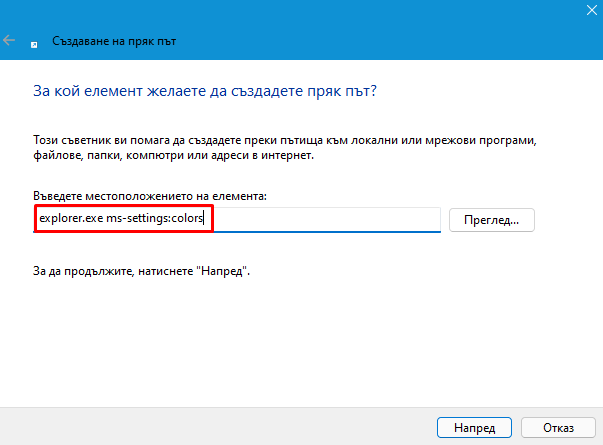The width and height of the screenshot is (603, 445).
Task: Close the shortcut creation wizard window
Action: (x=591, y=10)
